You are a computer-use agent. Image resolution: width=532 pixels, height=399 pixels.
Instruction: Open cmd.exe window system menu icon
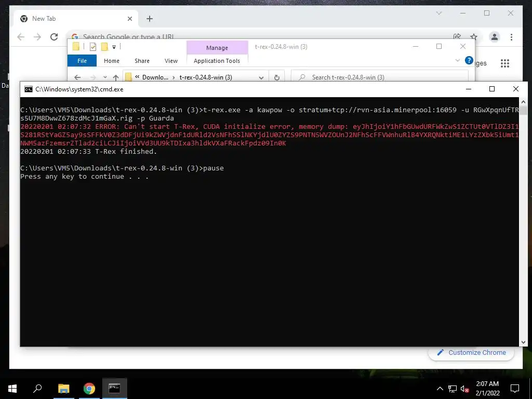tap(29, 89)
